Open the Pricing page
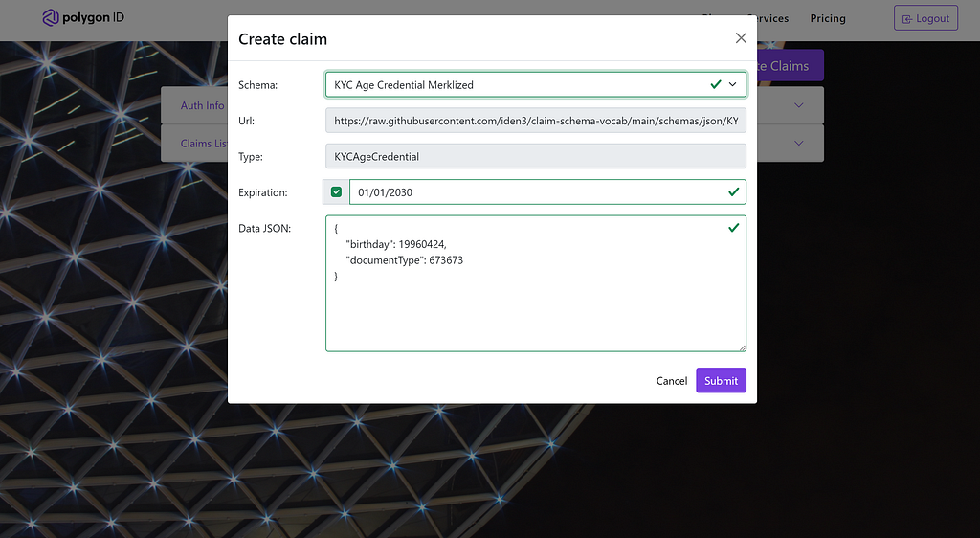 pyautogui.click(x=828, y=18)
